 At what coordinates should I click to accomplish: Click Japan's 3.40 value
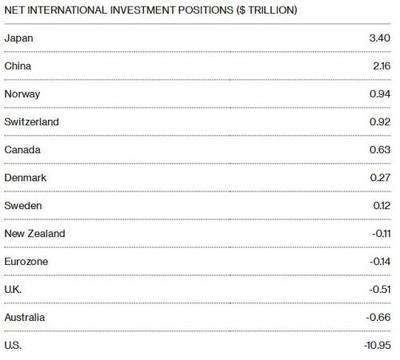(380, 38)
